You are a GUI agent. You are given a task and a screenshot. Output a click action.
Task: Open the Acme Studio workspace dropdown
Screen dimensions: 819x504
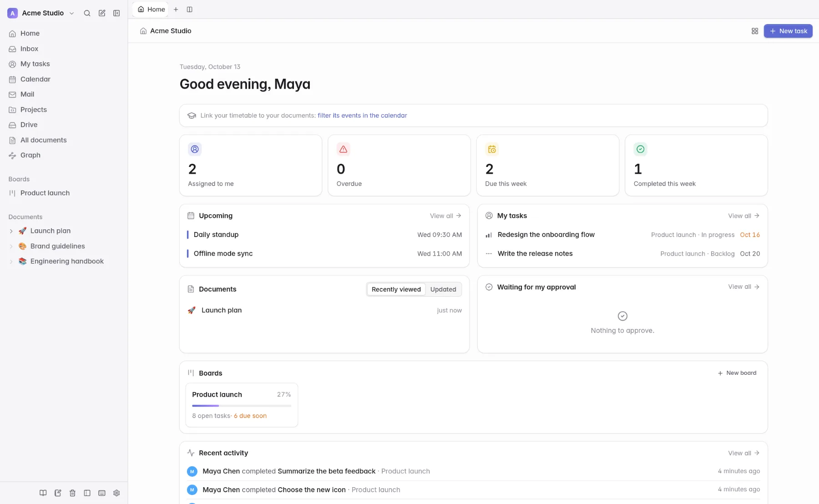(41, 13)
